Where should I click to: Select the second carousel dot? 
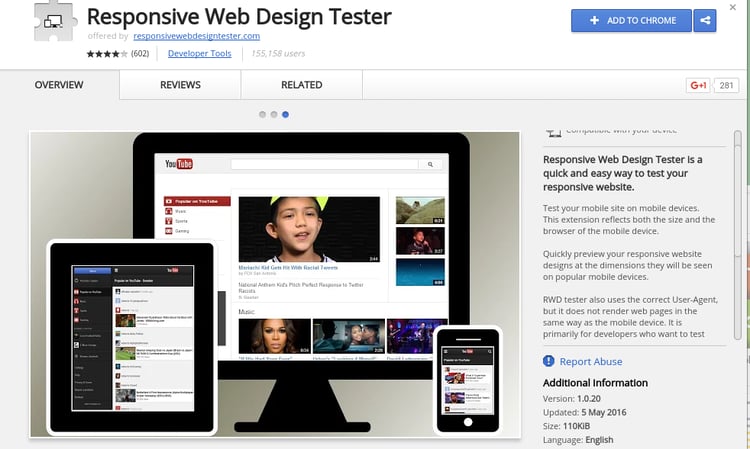274,115
